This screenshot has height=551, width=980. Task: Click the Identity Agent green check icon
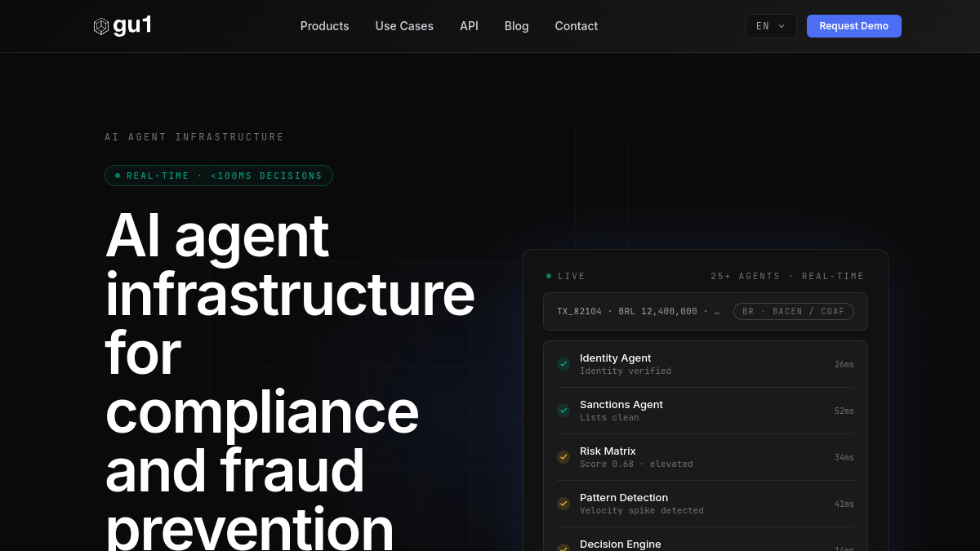[x=563, y=364]
